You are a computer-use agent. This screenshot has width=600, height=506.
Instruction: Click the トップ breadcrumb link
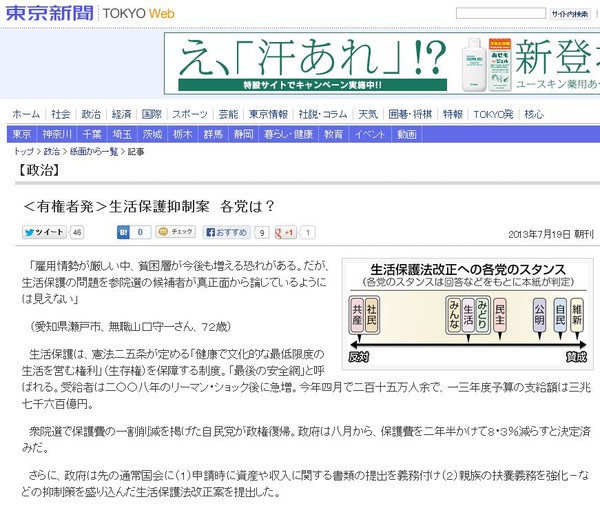point(24,152)
